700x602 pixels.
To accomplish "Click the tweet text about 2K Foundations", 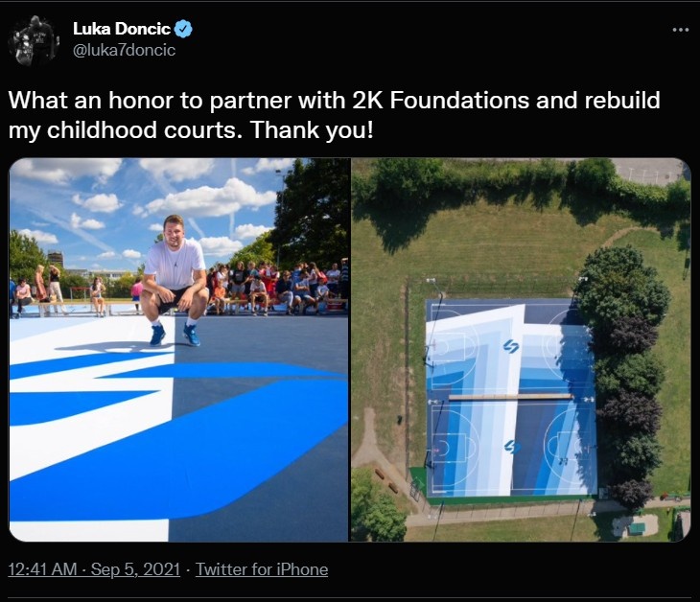I will (334, 115).
